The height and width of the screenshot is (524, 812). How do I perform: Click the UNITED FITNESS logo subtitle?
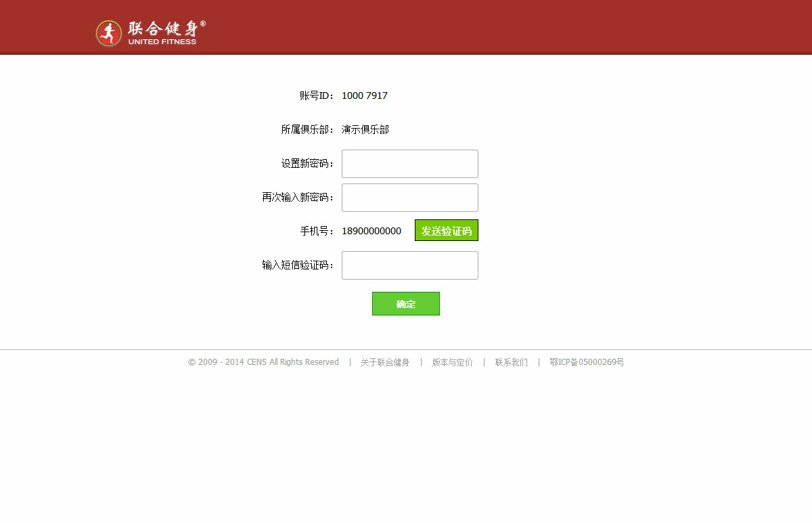[x=162, y=42]
